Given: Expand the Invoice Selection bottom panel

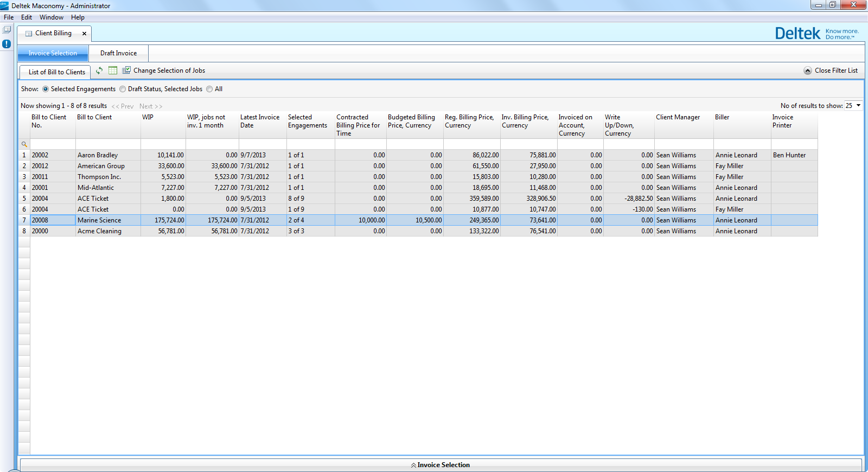Looking at the screenshot, I should point(441,465).
